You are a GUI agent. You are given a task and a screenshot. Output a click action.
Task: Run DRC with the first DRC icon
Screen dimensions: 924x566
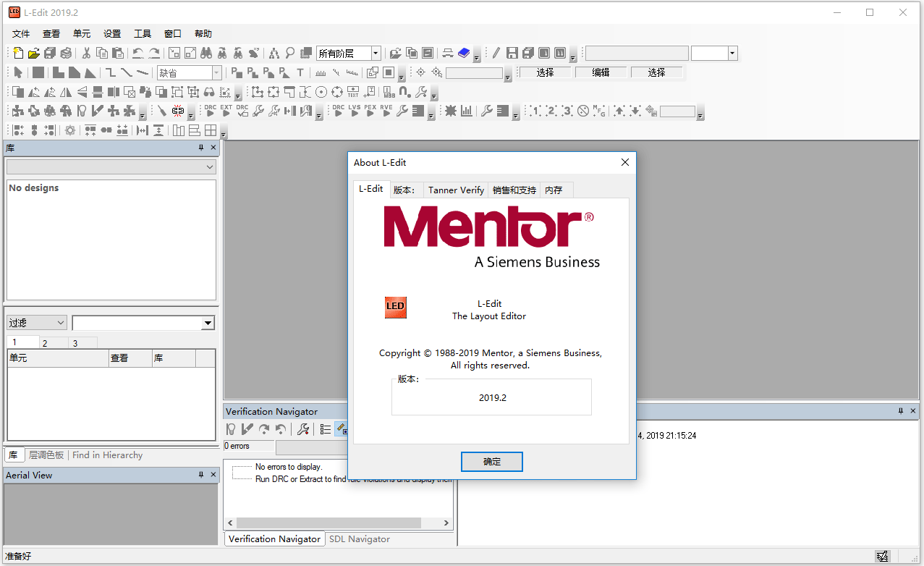pos(210,111)
